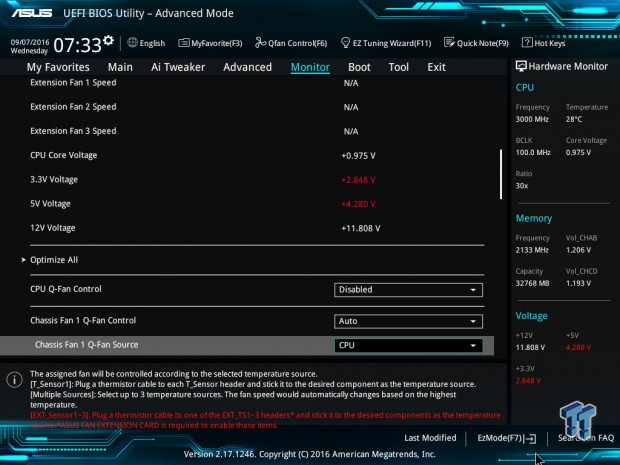Click the Qfan Control fan icon
The image size is (620, 465).
[260, 42]
